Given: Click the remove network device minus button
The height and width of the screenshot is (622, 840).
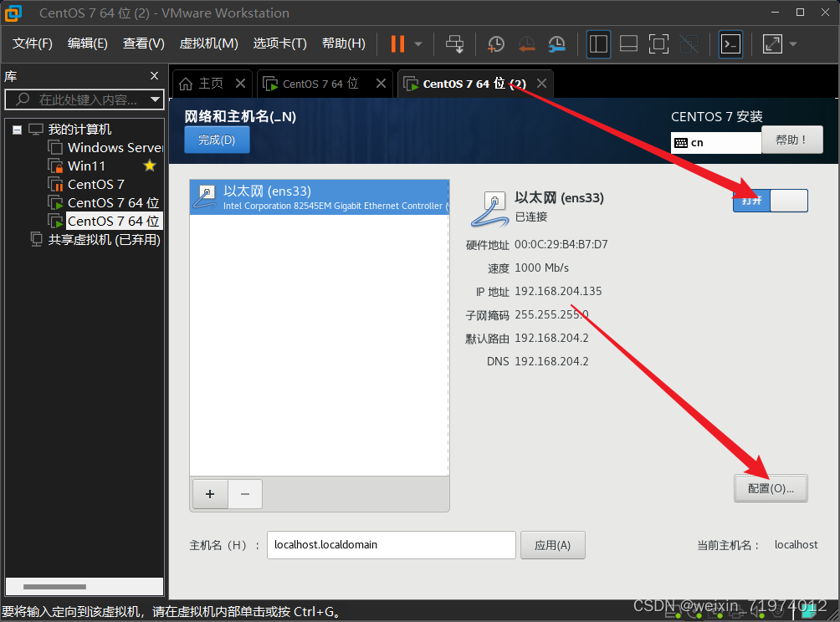Looking at the screenshot, I should pyautogui.click(x=245, y=494).
